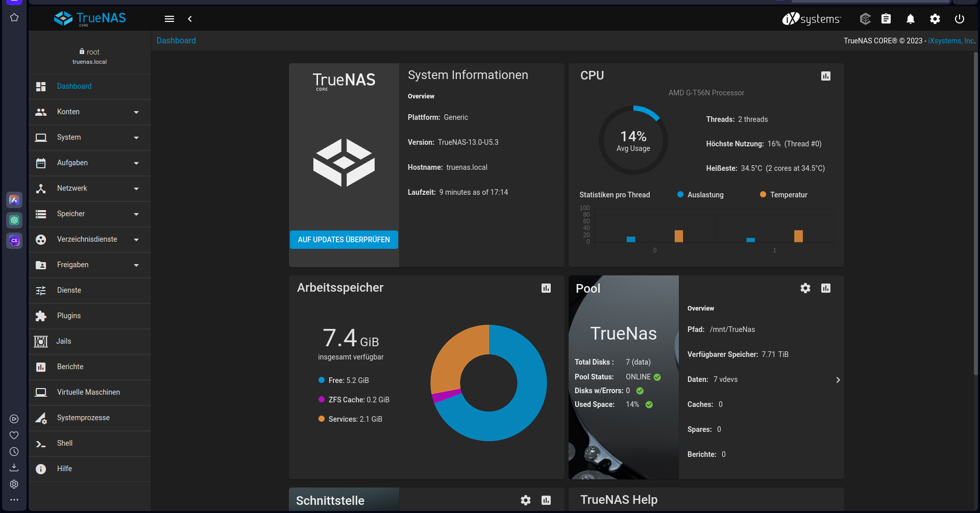This screenshot has height=513, width=980.
Task: Open the CS sidebar panel icon
Action: (14, 241)
